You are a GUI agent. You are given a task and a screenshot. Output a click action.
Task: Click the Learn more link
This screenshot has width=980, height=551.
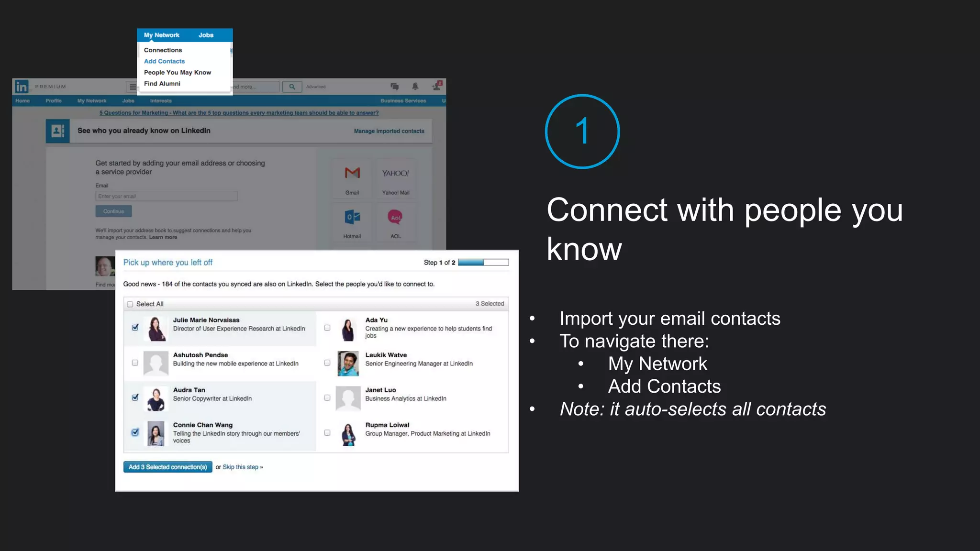pos(163,237)
